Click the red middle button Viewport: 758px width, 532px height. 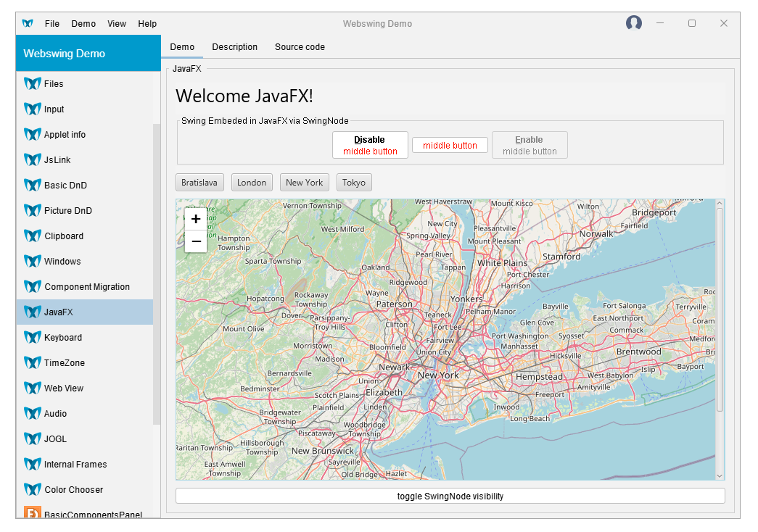[450, 146]
